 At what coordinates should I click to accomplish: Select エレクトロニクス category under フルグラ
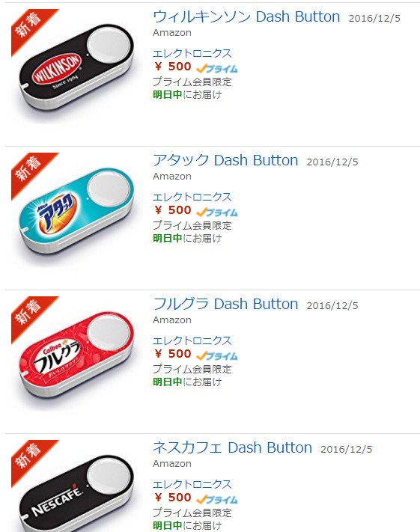point(192,340)
